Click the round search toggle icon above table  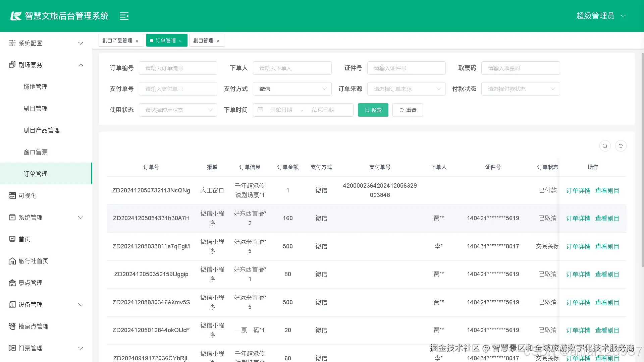(x=605, y=146)
